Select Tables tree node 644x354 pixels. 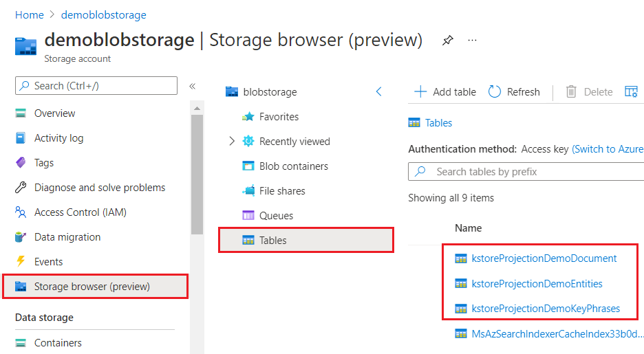(x=306, y=241)
